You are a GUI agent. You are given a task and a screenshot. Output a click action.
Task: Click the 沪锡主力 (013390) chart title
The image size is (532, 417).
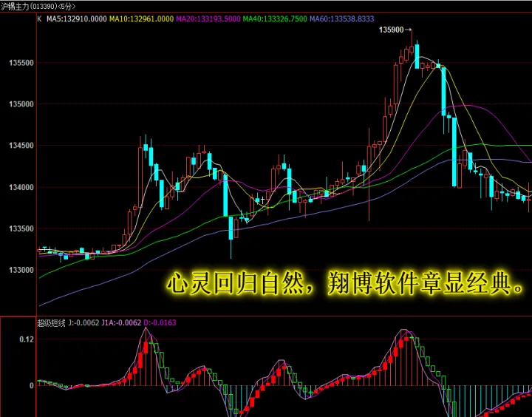(x=28, y=6)
